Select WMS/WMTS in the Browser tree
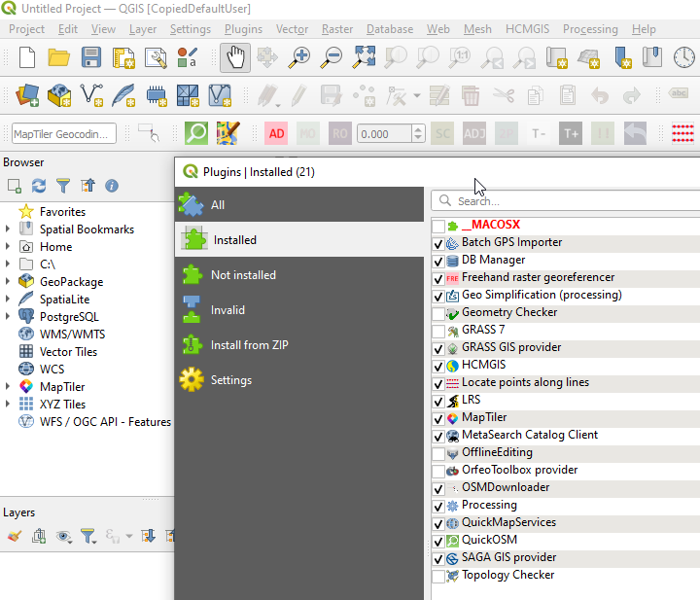The height and width of the screenshot is (600, 700). (x=72, y=334)
